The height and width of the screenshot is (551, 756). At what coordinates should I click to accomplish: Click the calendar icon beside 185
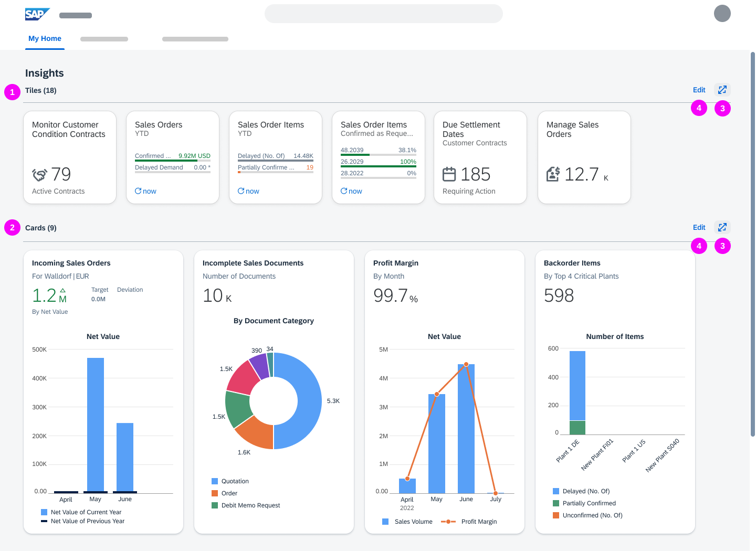(x=449, y=174)
